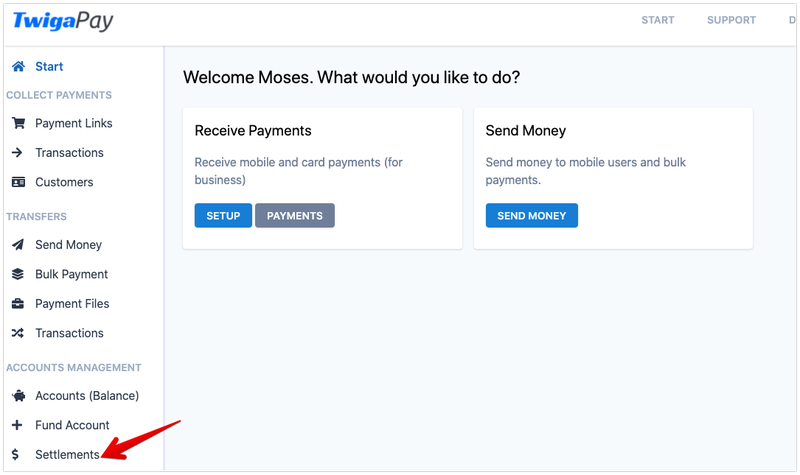Select START in the top navigation
The image size is (800, 475).
tap(658, 20)
